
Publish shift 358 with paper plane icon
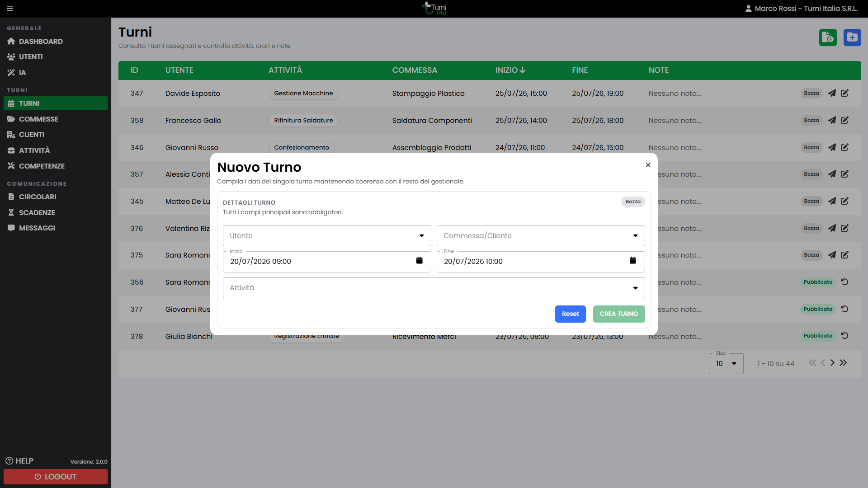click(832, 120)
